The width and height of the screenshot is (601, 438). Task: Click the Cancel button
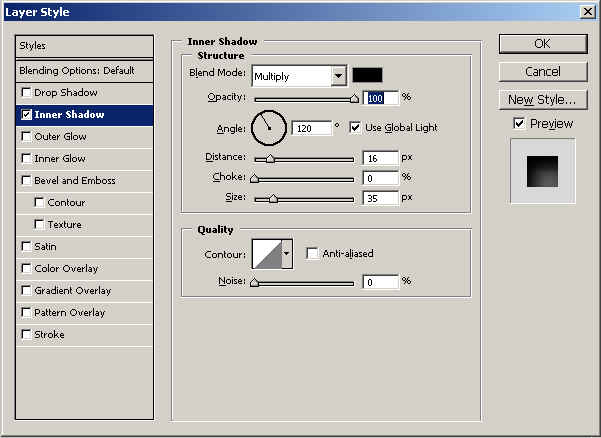click(543, 72)
